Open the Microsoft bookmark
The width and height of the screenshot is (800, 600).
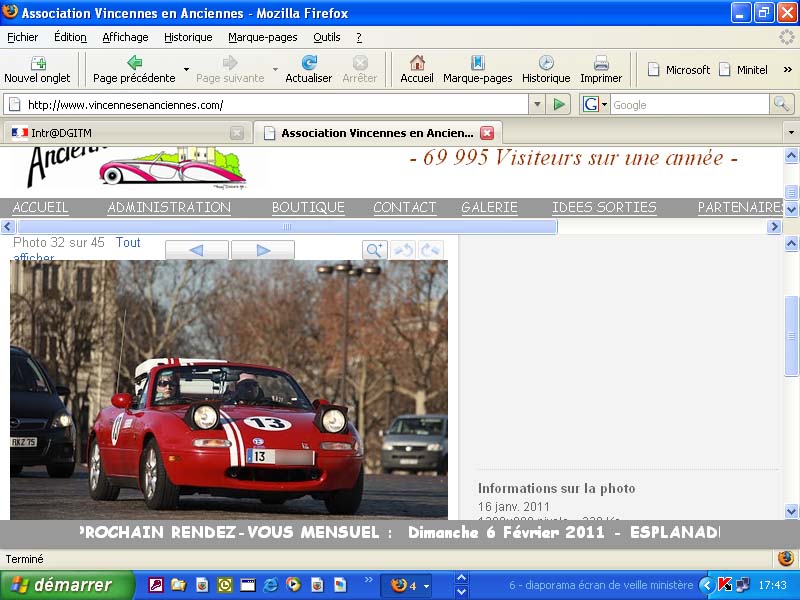[679, 69]
